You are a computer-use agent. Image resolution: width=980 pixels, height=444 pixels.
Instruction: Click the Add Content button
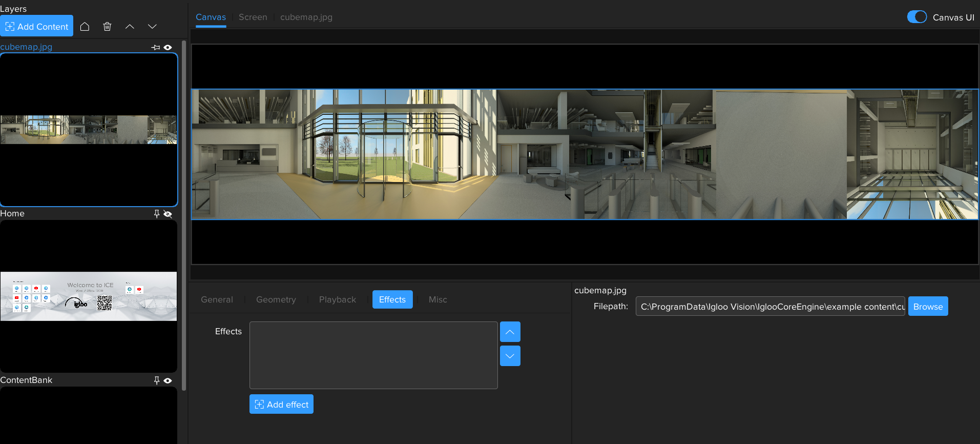[37, 26]
